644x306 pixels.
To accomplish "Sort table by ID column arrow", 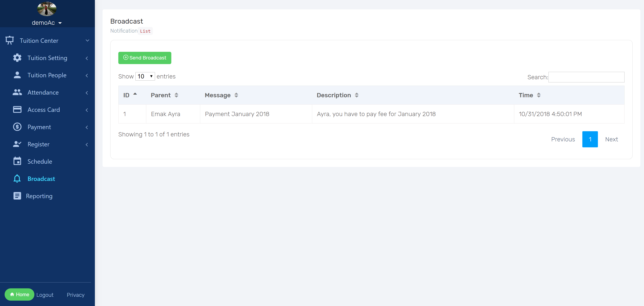I will point(135,94).
